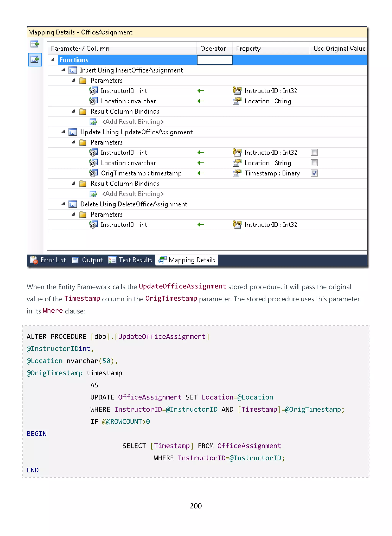Click Location : String property in Insert section
This screenshot has height=536, width=392.
coord(268,101)
